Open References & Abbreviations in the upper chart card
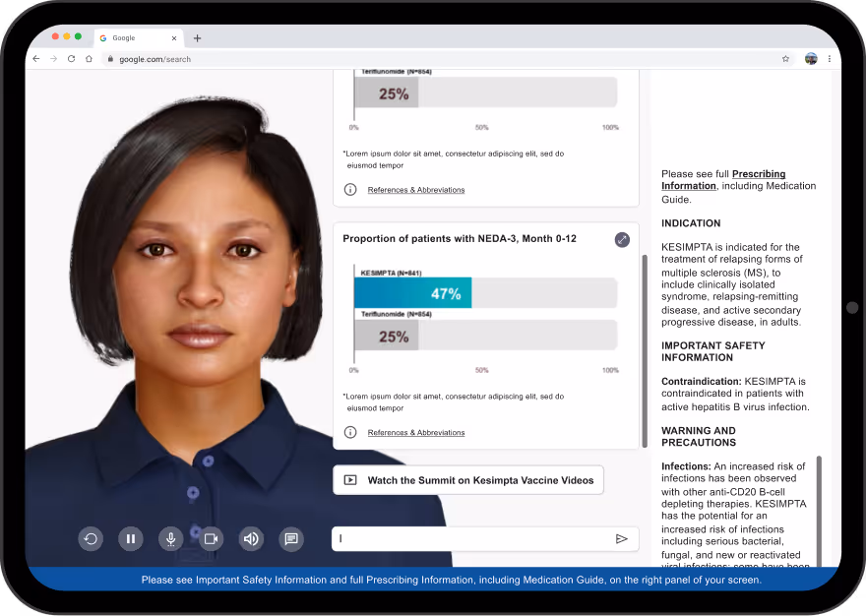The width and height of the screenshot is (866, 616). [416, 190]
